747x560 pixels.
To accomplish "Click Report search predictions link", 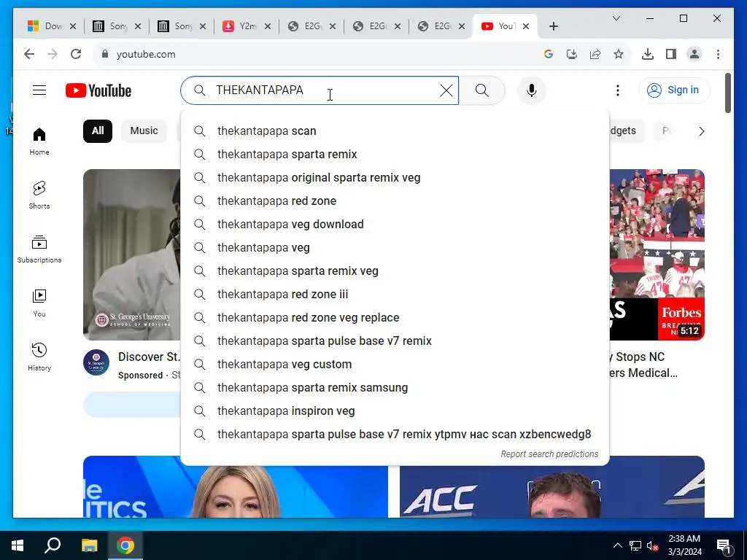I will (549, 454).
